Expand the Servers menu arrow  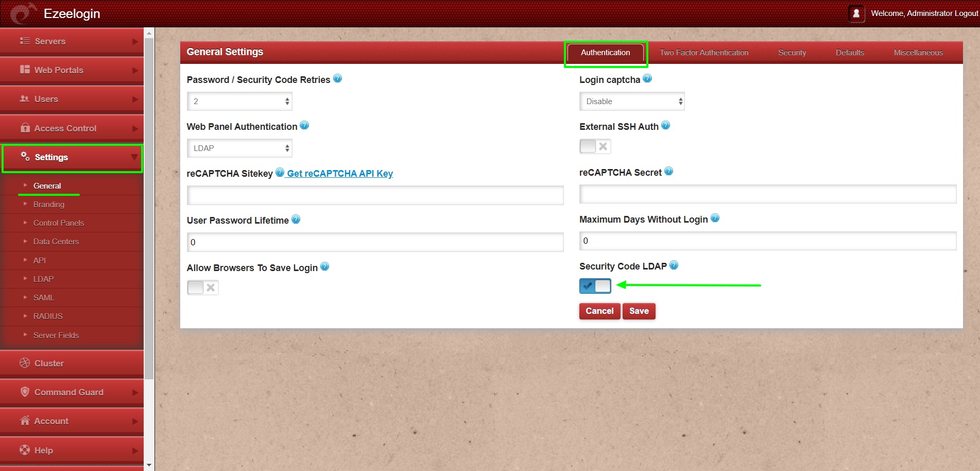click(135, 41)
